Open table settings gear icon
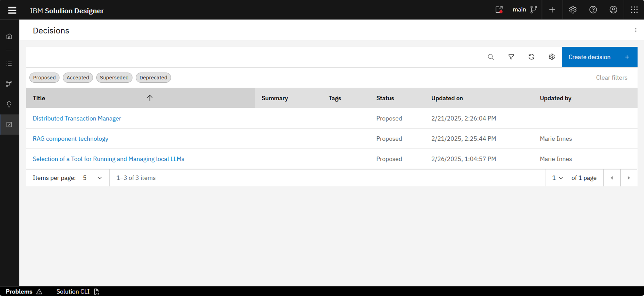Screen dimensions: 644x296 coord(552,57)
